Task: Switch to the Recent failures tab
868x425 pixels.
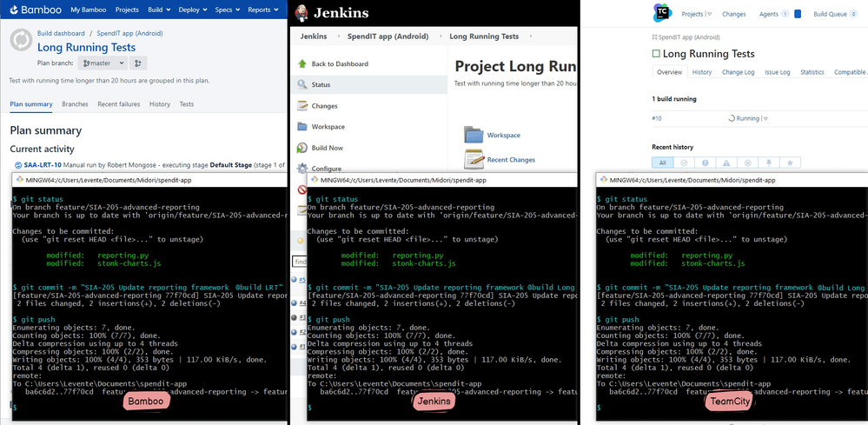Action: [118, 104]
